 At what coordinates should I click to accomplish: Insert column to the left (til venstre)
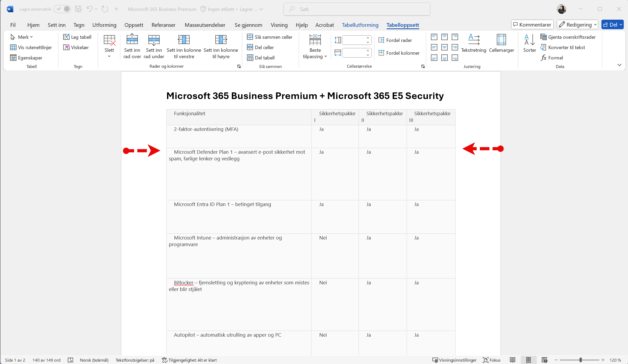184,46
